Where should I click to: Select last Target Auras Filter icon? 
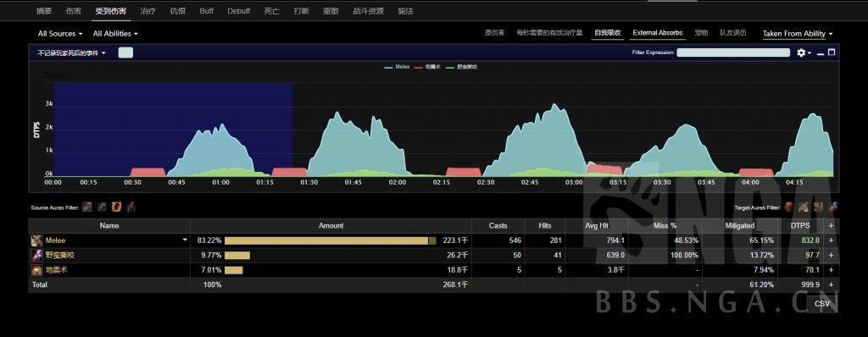click(x=832, y=207)
